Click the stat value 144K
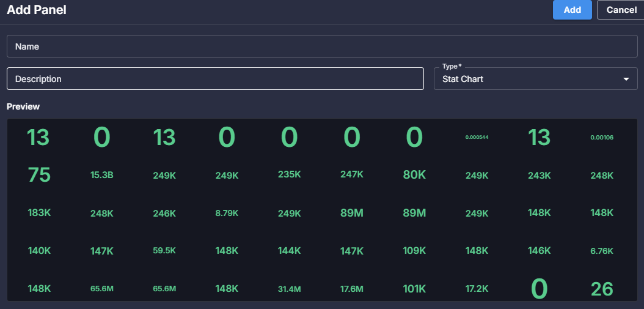The width and height of the screenshot is (644, 309). pyautogui.click(x=289, y=251)
